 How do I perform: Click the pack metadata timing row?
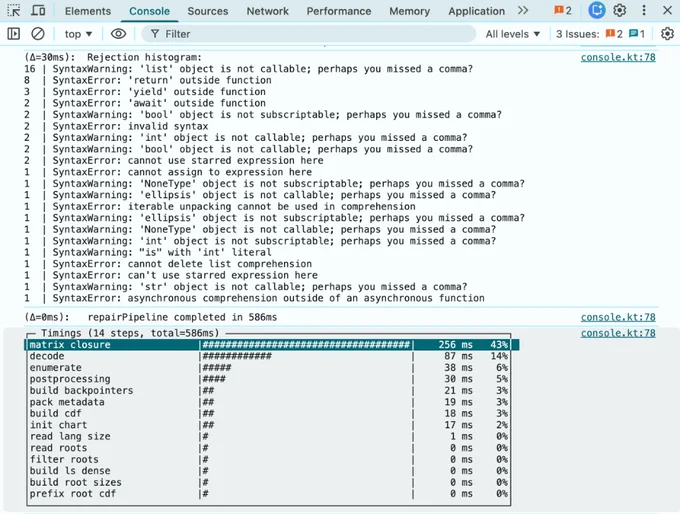point(268,402)
